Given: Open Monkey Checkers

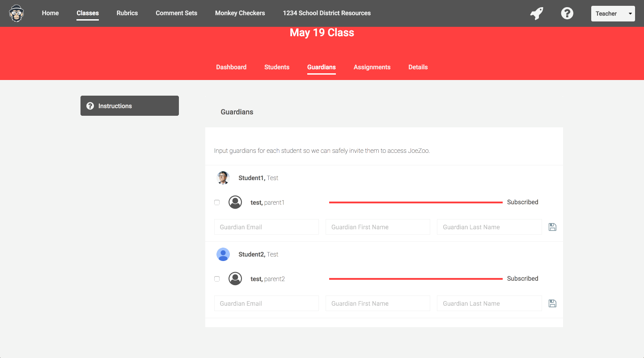Looking at the screenshot, I should pos(240,13).
